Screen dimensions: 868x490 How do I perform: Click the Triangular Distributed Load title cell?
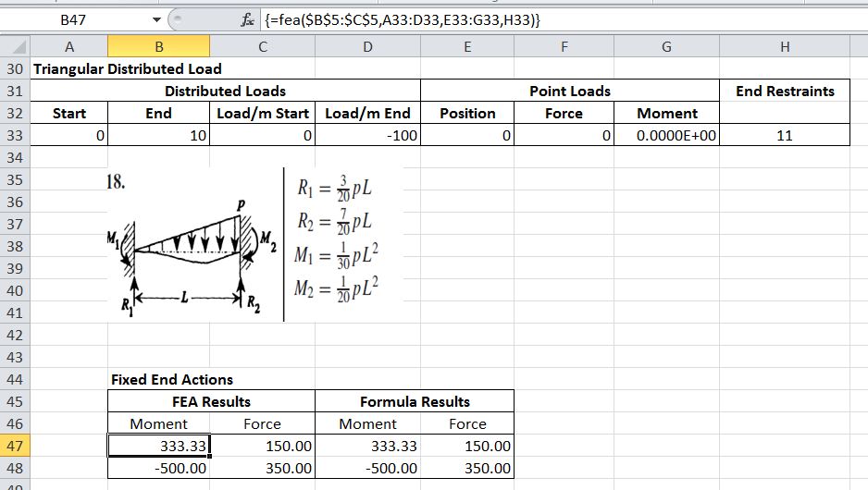pyautogui.click(x=128, y=68)
